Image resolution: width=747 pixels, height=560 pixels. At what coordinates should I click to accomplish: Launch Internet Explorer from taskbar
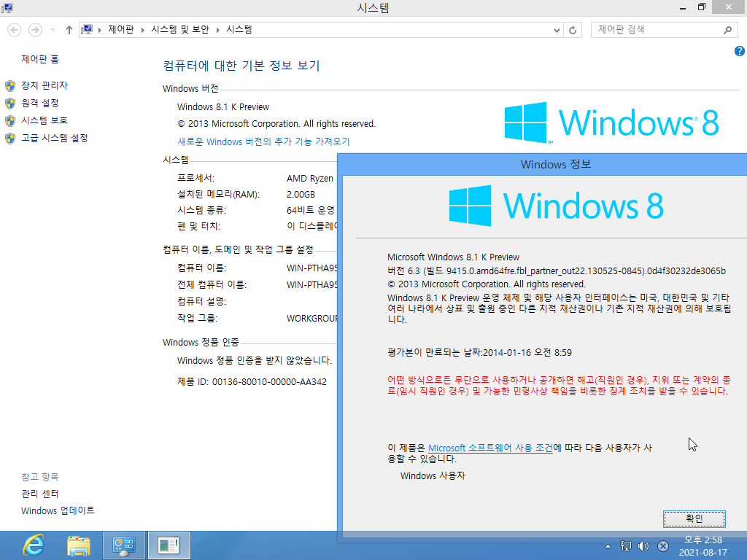coord(34,545)
